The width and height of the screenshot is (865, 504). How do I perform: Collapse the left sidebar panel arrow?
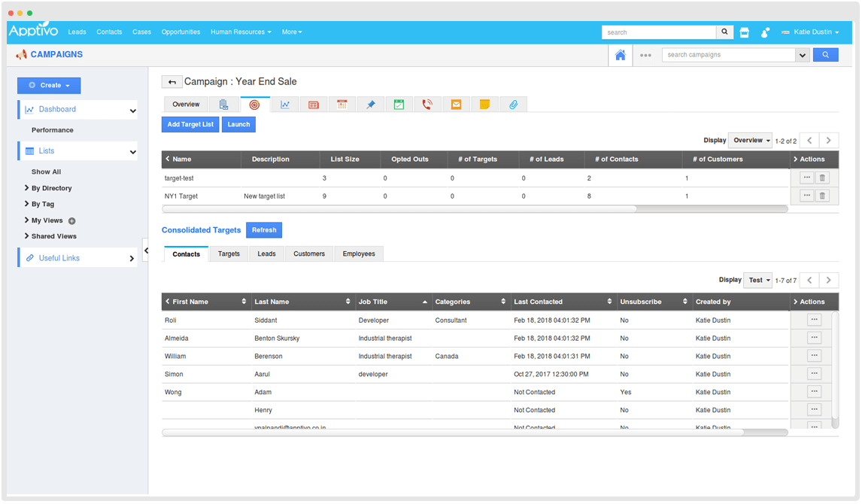(146, 250)
